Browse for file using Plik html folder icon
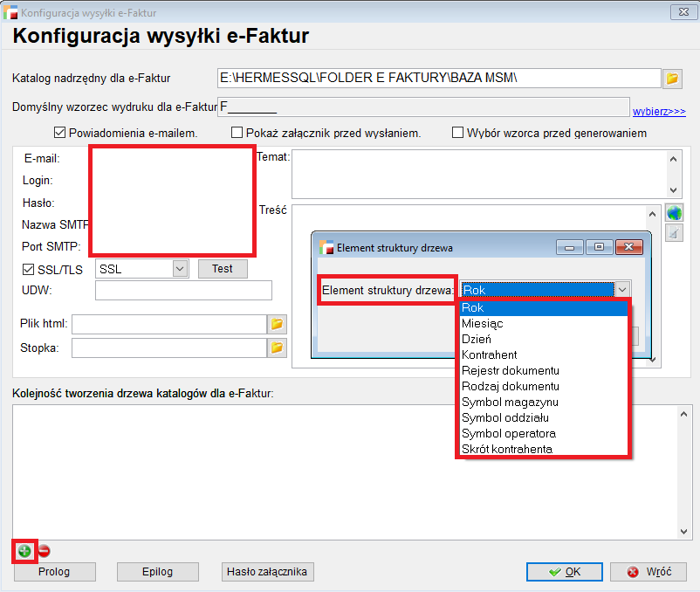This screenshot has height=592, width=700. click(x=277, y=324)
